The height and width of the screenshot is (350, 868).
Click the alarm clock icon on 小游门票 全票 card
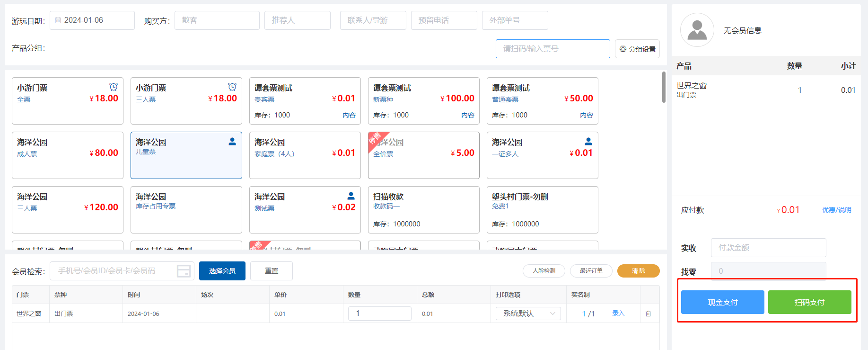(114, 87)
